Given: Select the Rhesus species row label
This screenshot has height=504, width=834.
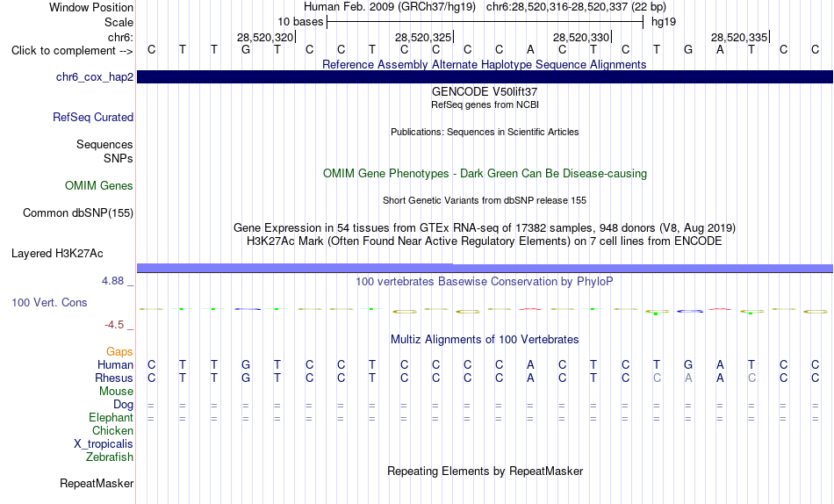Looking at the screenshot, I should coord(114,378).
